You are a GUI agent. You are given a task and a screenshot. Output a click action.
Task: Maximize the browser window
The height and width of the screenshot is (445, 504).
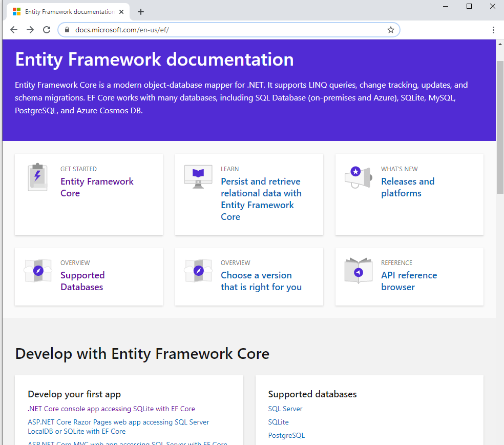pyautogui.click(x=469, y=6)
